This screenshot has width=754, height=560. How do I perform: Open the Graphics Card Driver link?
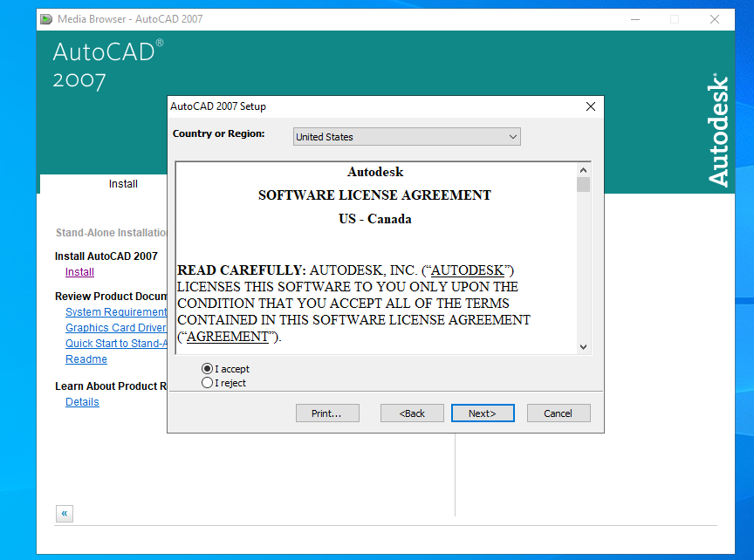click(x=115, y=328)
